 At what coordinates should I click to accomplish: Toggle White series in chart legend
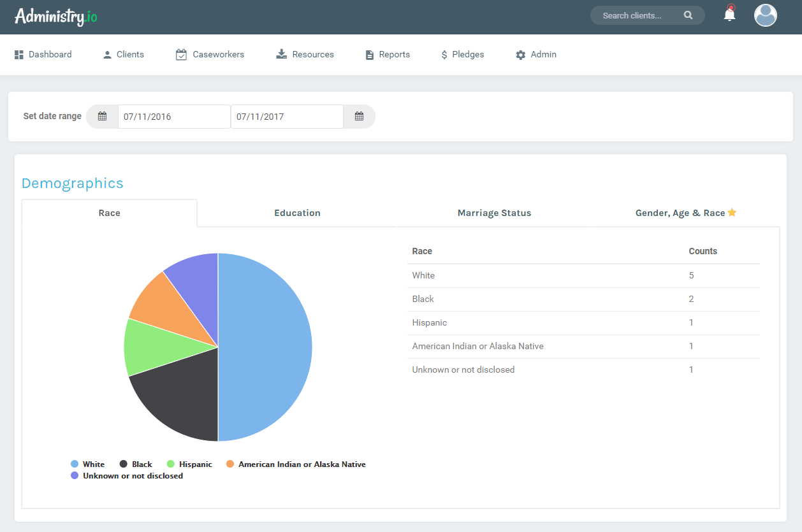[87, 464]
